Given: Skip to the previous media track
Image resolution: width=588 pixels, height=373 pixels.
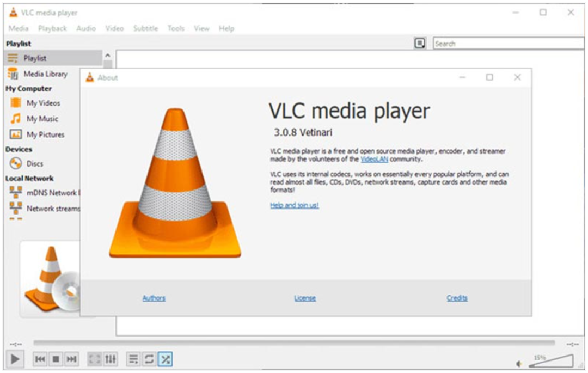Looking at the screenshot, I should point(40,359).
